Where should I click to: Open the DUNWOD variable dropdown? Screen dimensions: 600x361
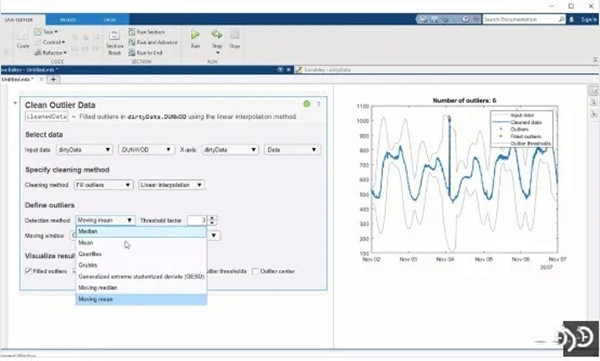pos(146,150)
